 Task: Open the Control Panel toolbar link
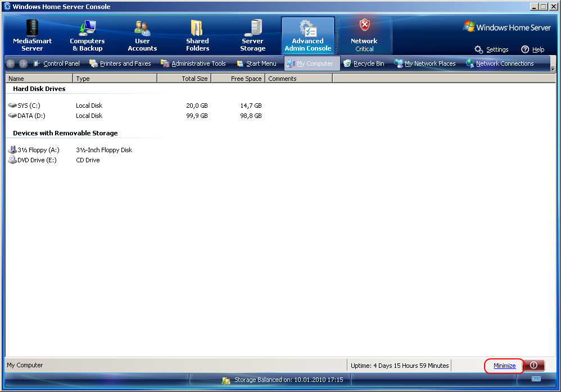[x=61, y=63]
